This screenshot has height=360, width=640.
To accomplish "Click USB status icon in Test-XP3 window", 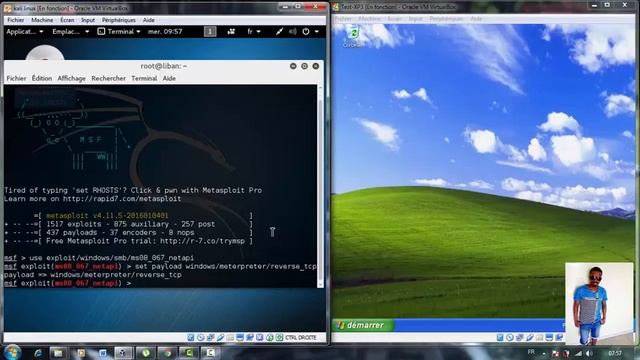I will point(529,338).
